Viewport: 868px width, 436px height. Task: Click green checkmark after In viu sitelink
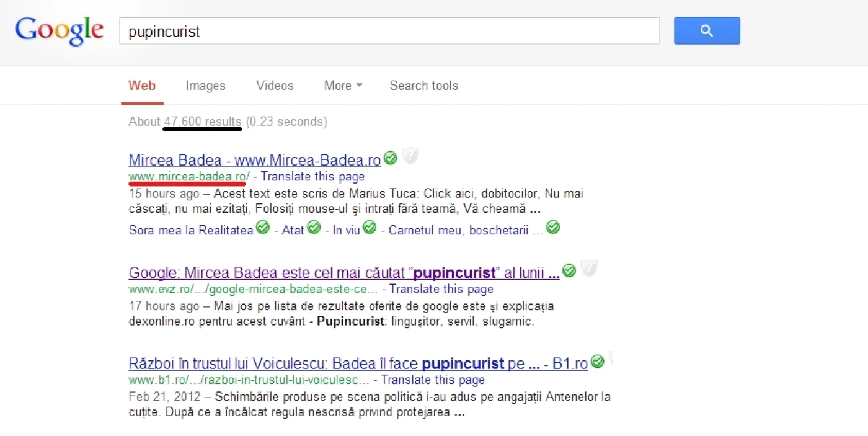[x=370, y=228]
